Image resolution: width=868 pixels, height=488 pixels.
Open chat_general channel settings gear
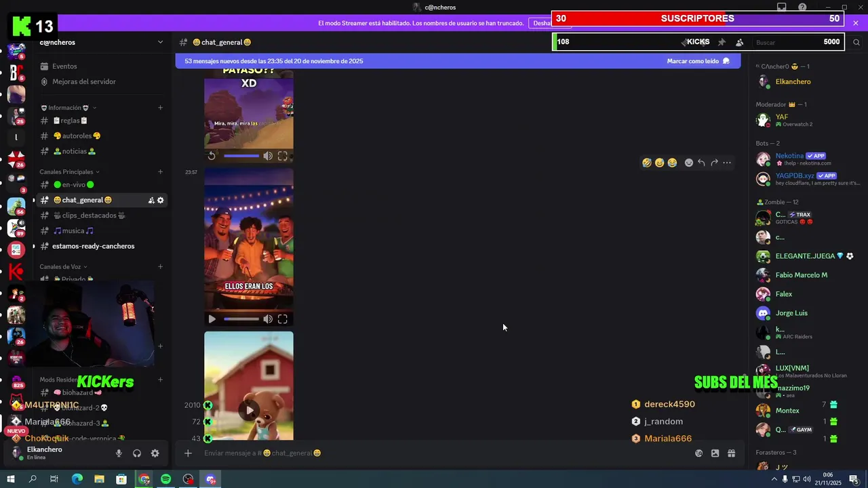tap(161, 200)
